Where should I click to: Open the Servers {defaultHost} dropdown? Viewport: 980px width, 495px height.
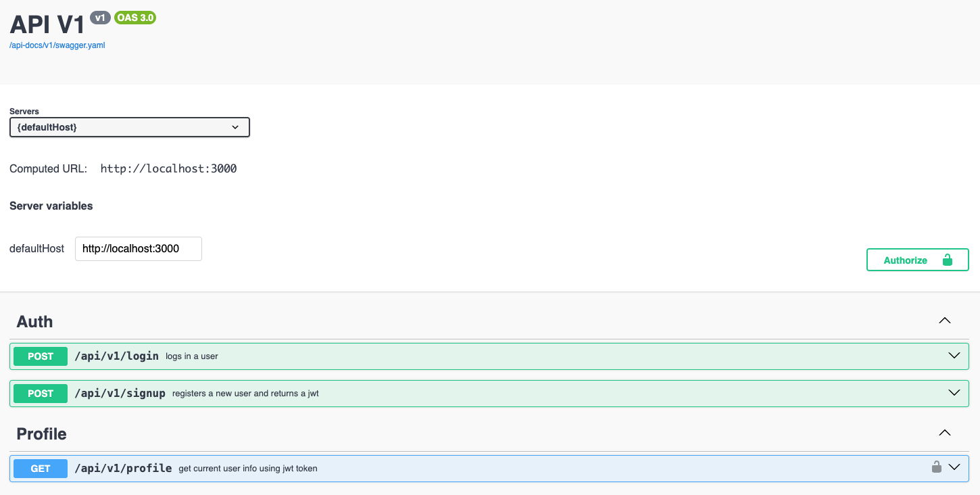[x=130, y=127]
